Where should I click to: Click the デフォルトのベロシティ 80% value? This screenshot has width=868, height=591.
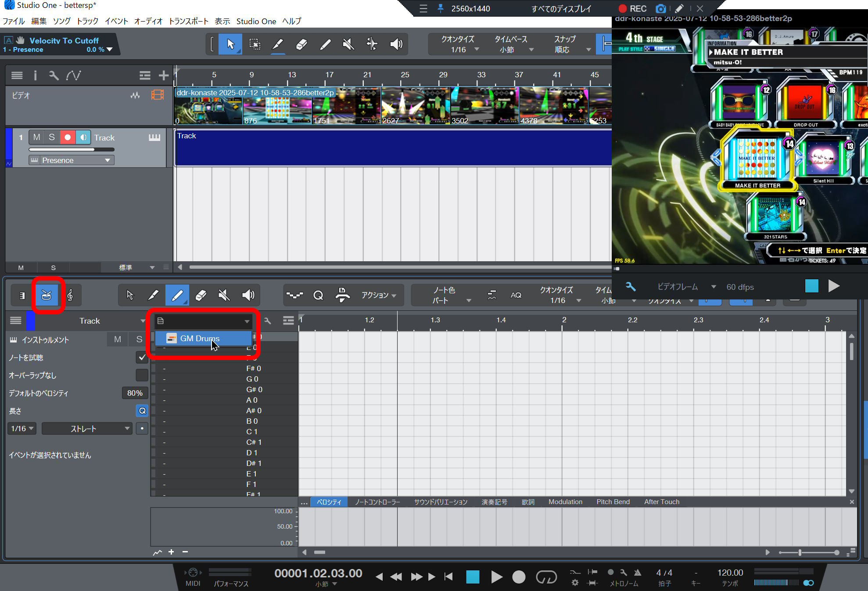tap(135, 393)
